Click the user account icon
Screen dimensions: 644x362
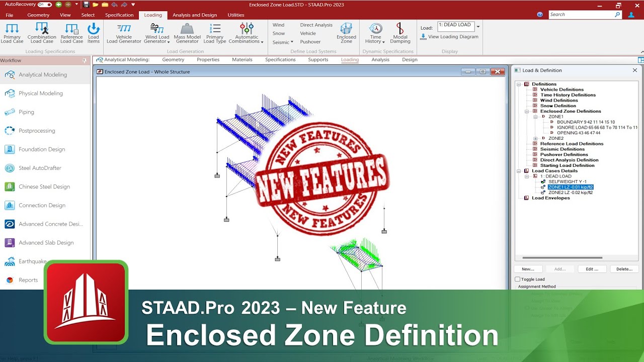click(631, 15)
